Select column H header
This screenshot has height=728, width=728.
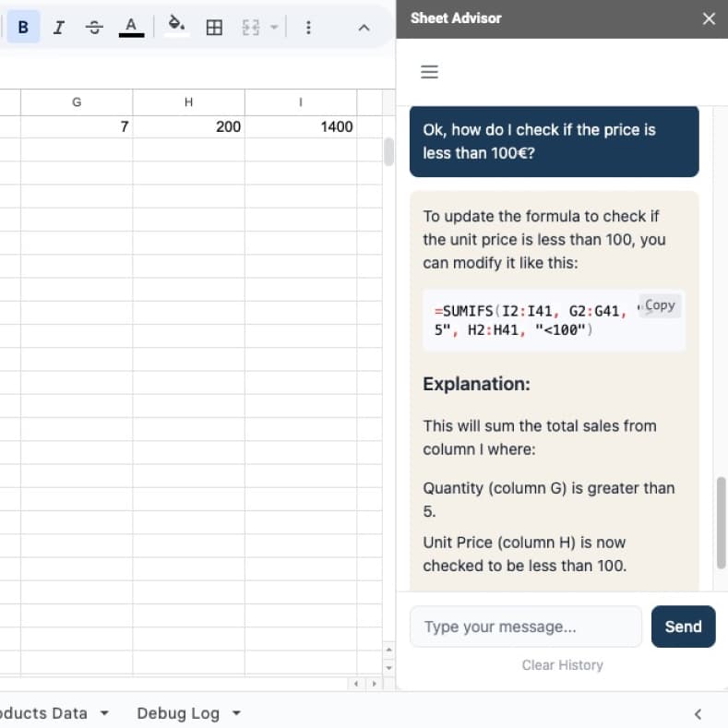pyautogui.click(x=188, y=102)
